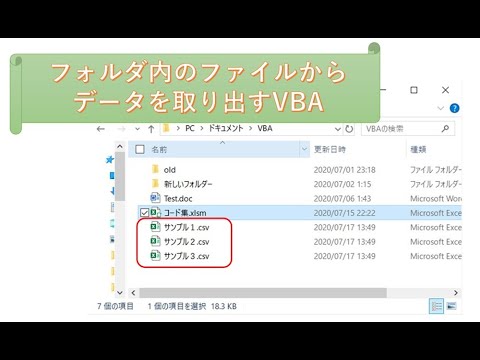Switch to details view icon in status bar
Screen dimensions: 480x360
(436, 306)
